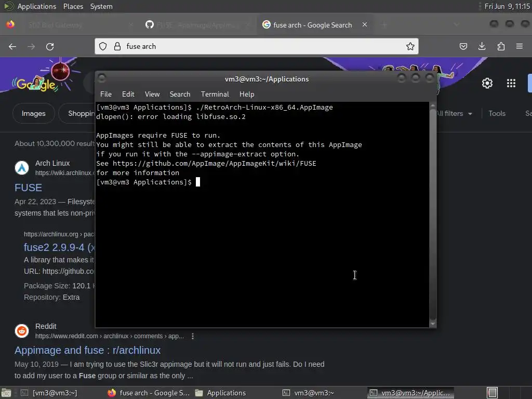
Task: Open the fuse2 2.9.9-4 package link
Action: coord(59,247)
